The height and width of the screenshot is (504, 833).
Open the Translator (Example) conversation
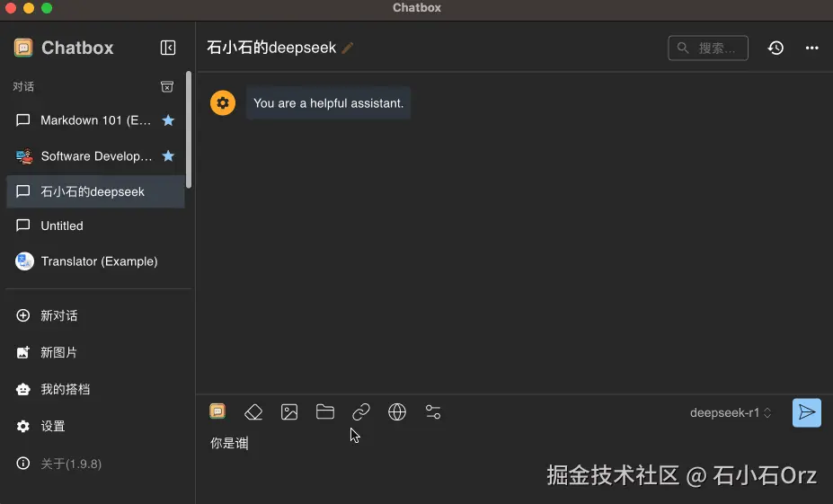tap(95, 261)
